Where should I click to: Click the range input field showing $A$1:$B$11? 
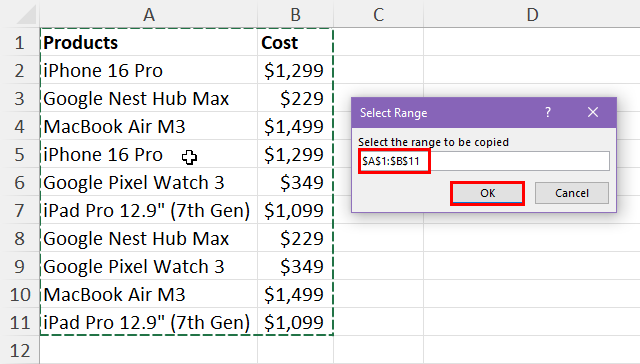[484, 161]
